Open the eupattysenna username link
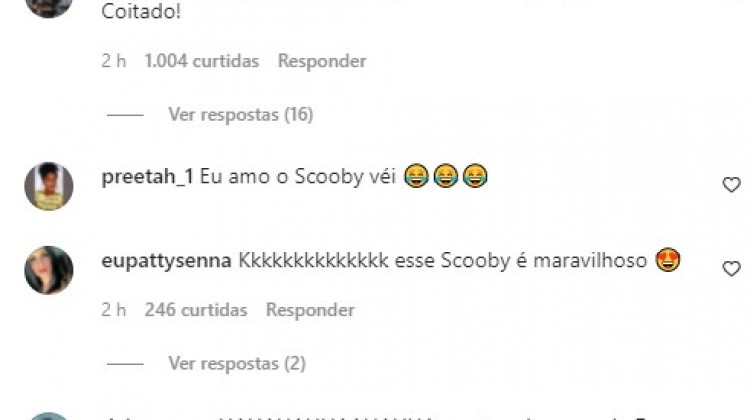 (x=166, y=261)
